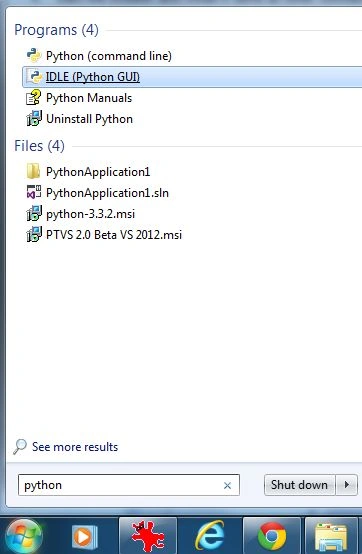
Task: Open Windows Media Player from taskbar
Action: click(84, 537)
